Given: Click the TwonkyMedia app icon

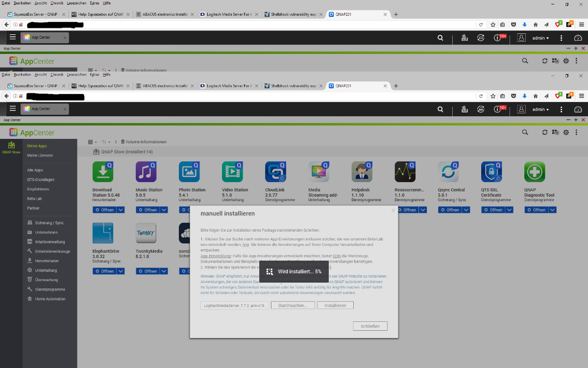Looking at the screenshot, I should point(146,233).
